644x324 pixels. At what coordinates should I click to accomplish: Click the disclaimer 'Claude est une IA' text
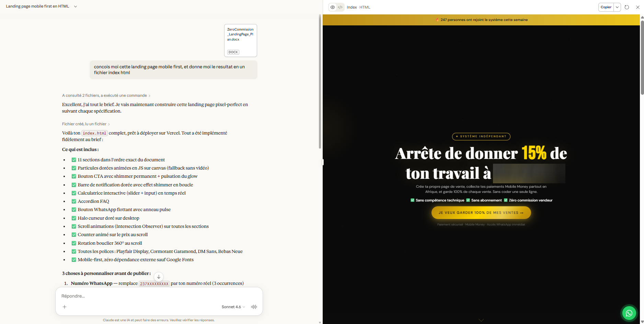click(x=159, y=320)
